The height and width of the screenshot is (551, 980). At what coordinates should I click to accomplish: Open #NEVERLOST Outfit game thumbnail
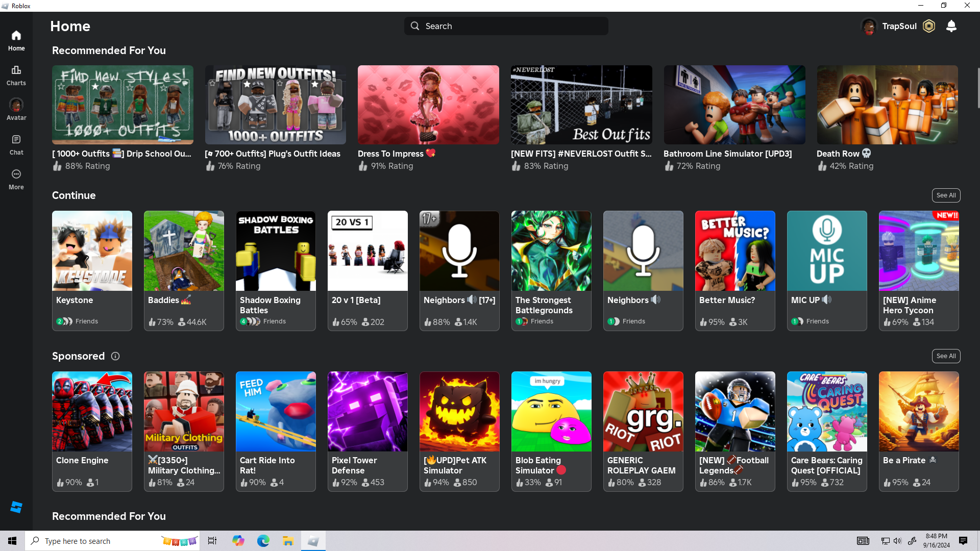click(x=581, y=105)
